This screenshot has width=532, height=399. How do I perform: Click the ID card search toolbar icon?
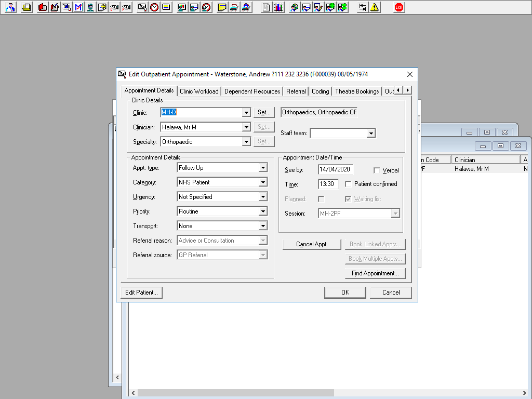coord(66,7)
